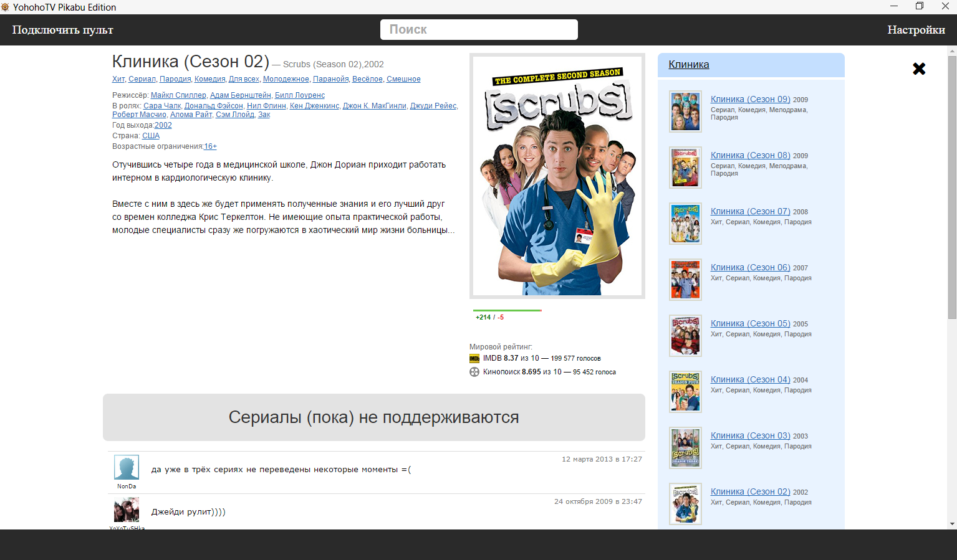Open Клиника (Сезон 05) link

coord(751,323)
